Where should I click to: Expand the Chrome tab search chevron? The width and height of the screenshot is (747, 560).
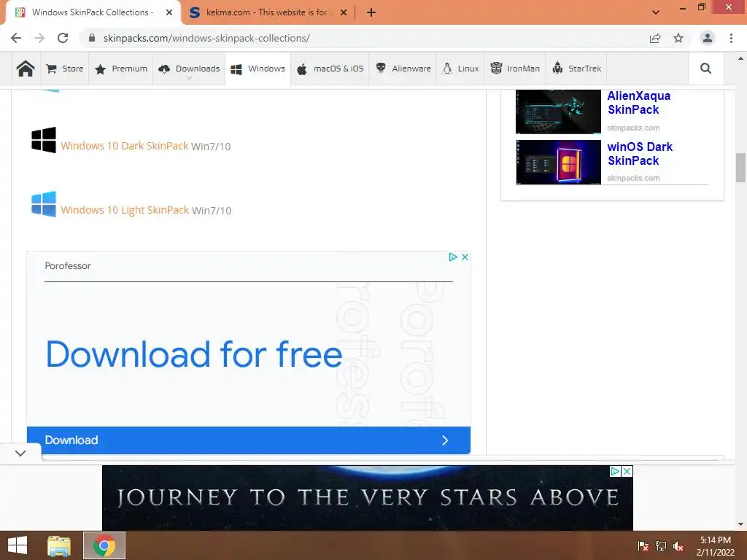tap(656, 12)
